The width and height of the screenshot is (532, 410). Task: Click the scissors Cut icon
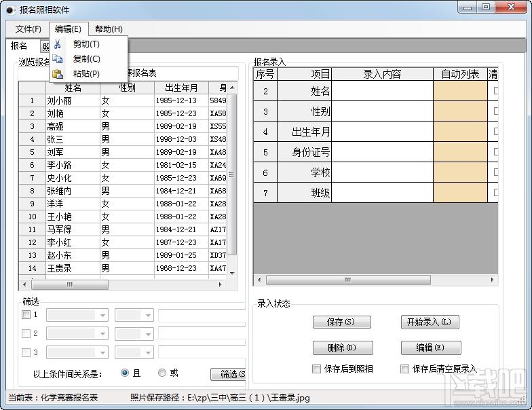tap(57, 44)
